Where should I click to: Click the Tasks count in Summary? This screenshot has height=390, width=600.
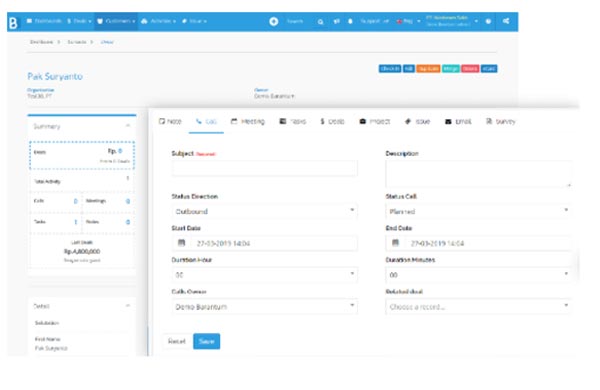click(x=75, y=222)
